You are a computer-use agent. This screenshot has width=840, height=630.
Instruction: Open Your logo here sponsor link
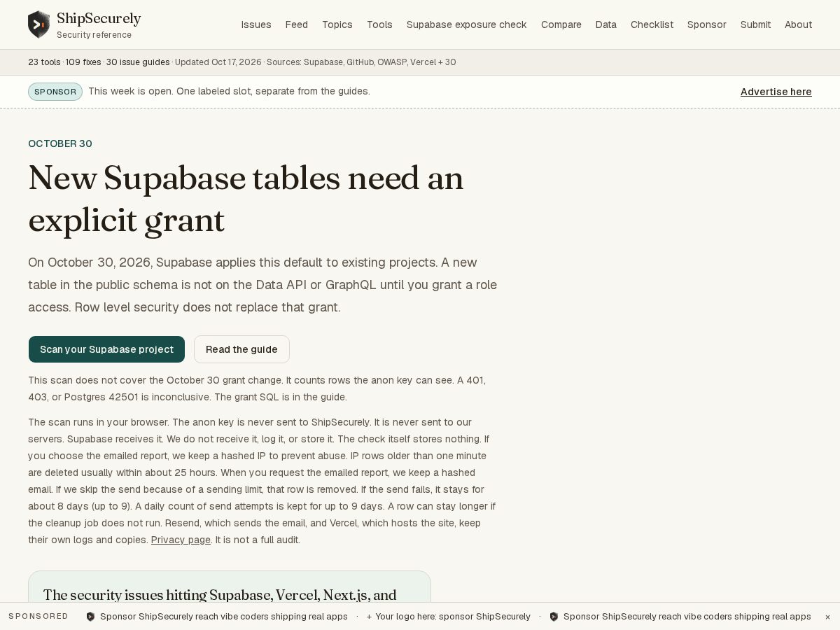(453, 617)
